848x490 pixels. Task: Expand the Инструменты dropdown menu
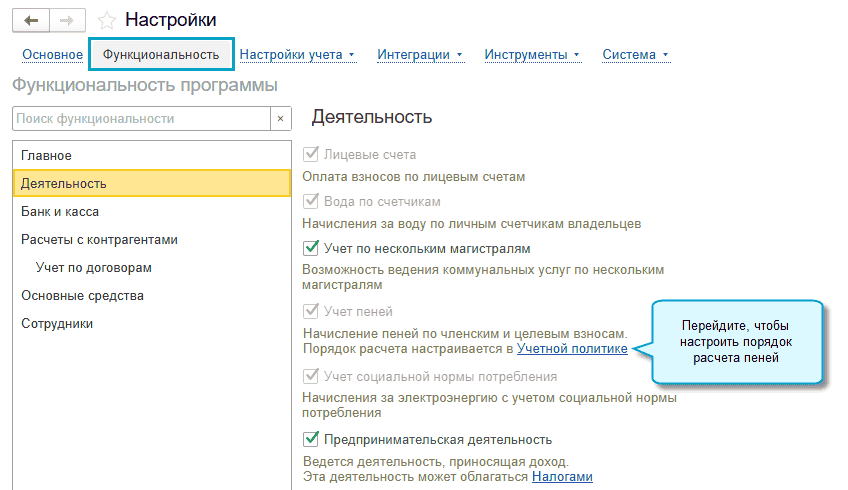(x=532, y=54)
